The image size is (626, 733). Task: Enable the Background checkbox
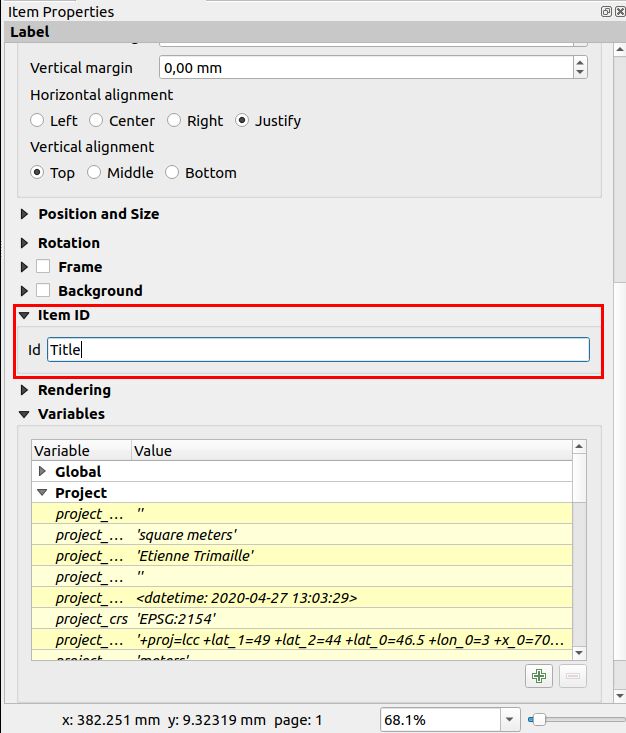(x=43, y=290)
